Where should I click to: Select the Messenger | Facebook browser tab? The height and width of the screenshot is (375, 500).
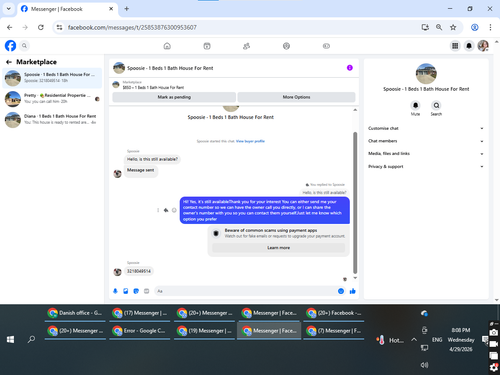coord(67,9)
